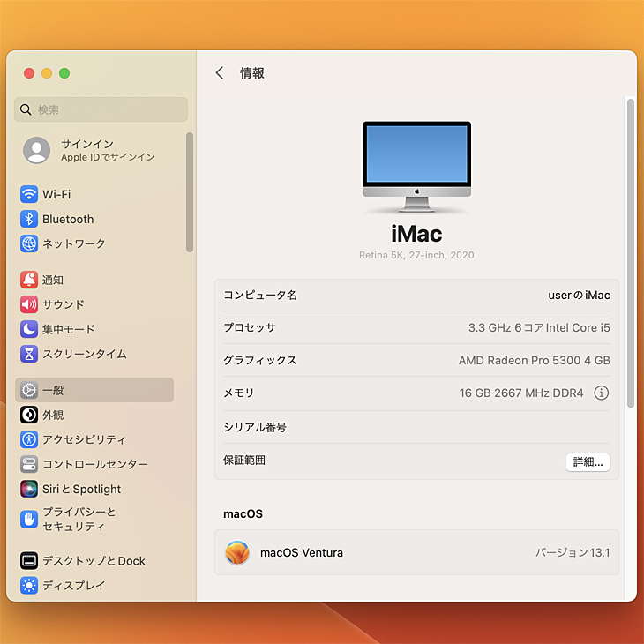Image resolution: width=644 pixels, height=644 pixels.
Task: Open ネットワーク globe icon
Action: [x=29, y=243]
